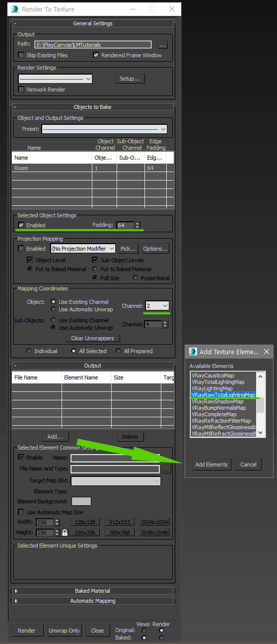The image size is (277, 644).
Task: Collapse the General Settings rollout
Action: [x=93, y=23]
